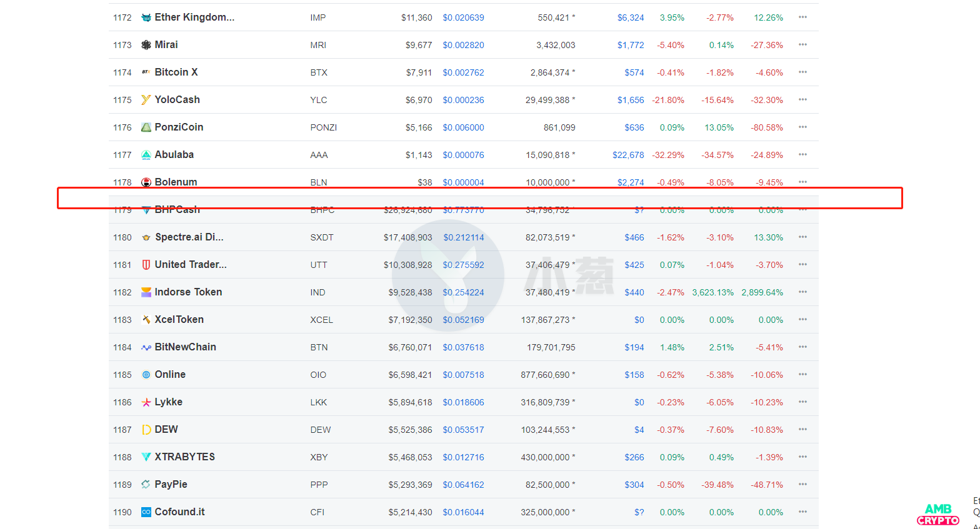
Task: Click Mirai volume $1,772
Action: [x=631, y=45]
